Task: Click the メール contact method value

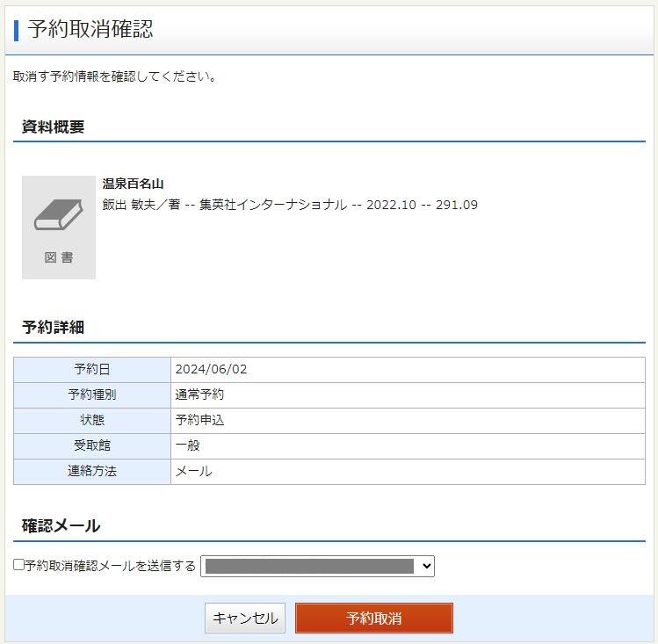Action: tap(193, 471)
